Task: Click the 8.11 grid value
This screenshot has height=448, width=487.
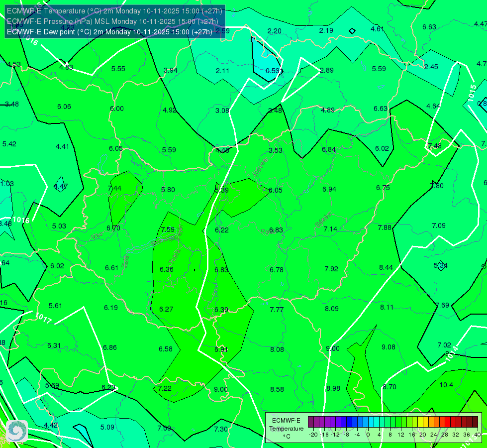Action: click(387, 307)
